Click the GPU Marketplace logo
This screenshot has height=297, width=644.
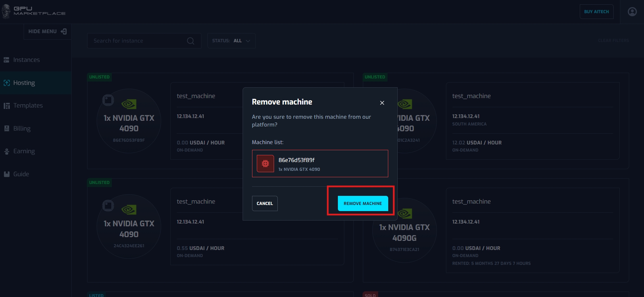pyautogui.click(x=34, y=11)
